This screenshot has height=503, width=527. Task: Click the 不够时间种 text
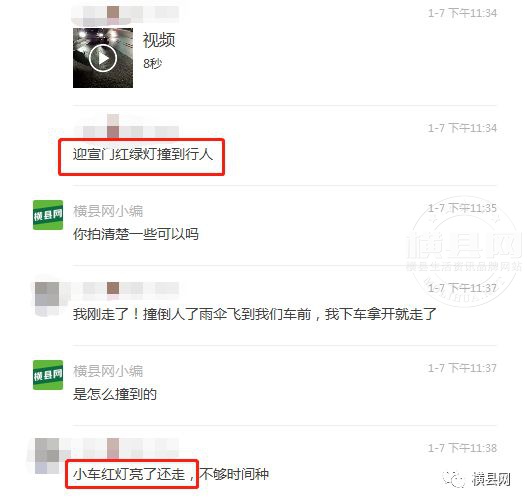click(234, 474)
